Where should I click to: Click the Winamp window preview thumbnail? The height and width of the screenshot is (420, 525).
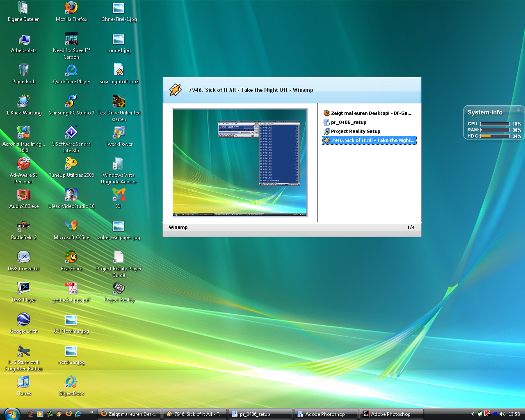(x=240, y=163)
